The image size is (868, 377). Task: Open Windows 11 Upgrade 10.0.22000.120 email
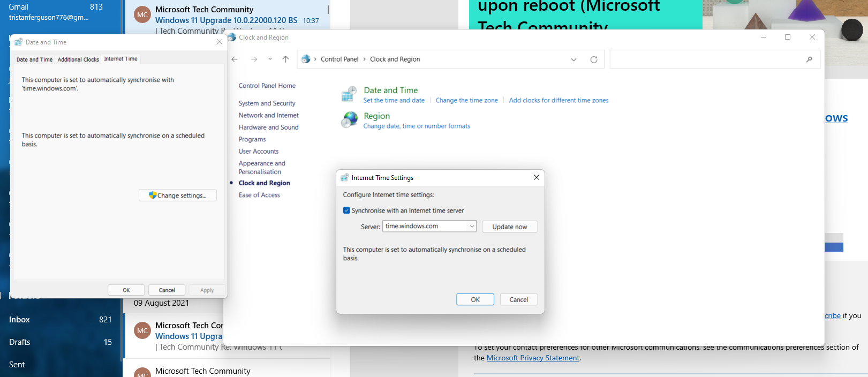tap(227, 20)
